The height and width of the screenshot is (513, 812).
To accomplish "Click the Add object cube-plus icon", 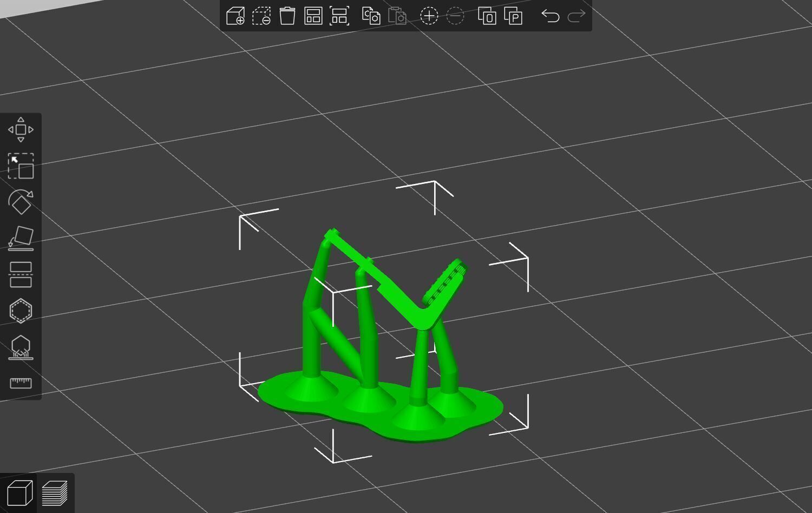I will 235,16.
